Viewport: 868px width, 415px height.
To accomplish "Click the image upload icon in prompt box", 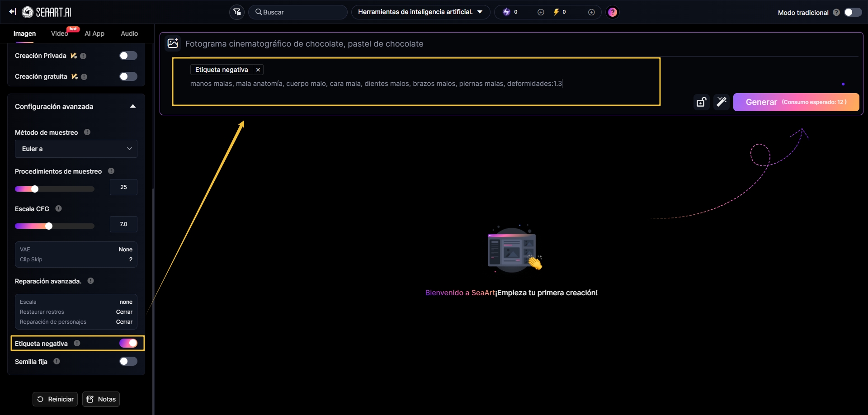I will tap(173, 43).
